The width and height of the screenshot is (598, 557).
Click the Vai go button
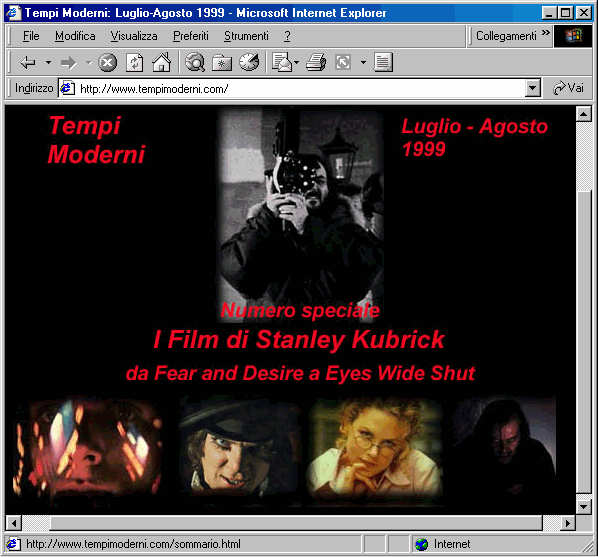click(568, 88)
